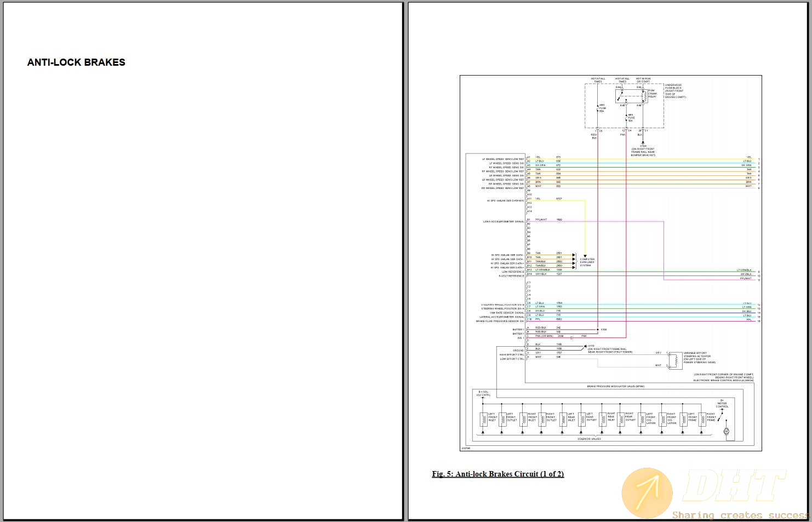Click 'LF WHEEL SPEED SENS LOW REF' label
Viewport: 812px width, 522px height.
(503, 159)
